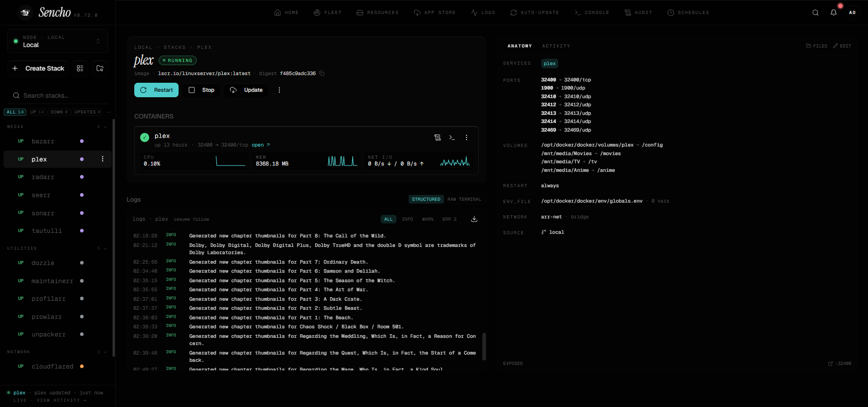The width and height of the screenshot is (868, 407).
Task: Switch to the ANATOMY tab
Action: pyautogui.click(x=519, y=46)
